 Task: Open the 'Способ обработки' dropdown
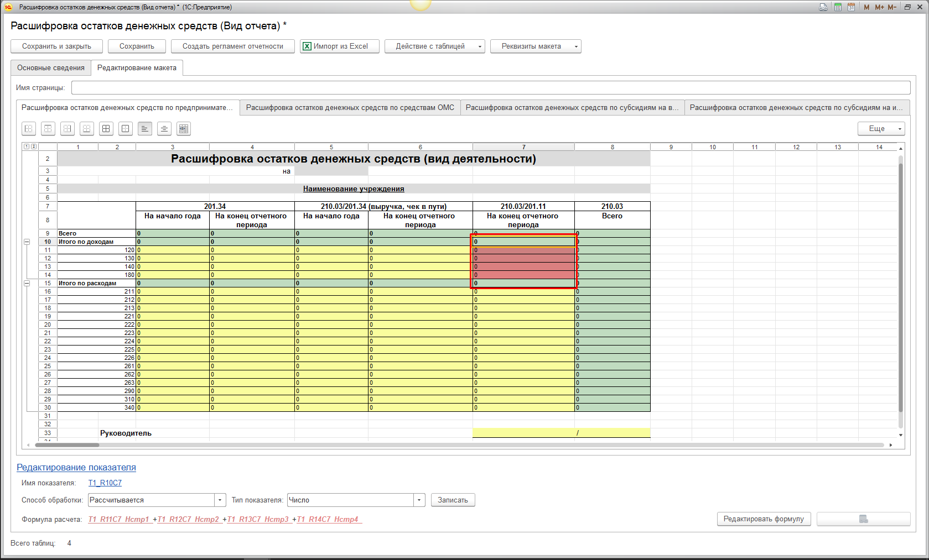pos(220,500)
